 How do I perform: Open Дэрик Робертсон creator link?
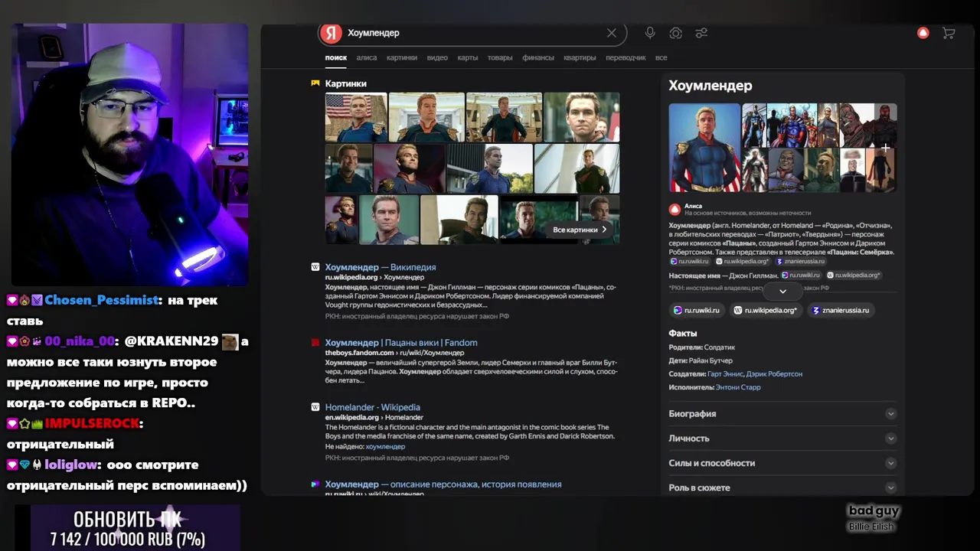[x=775, y=374]
